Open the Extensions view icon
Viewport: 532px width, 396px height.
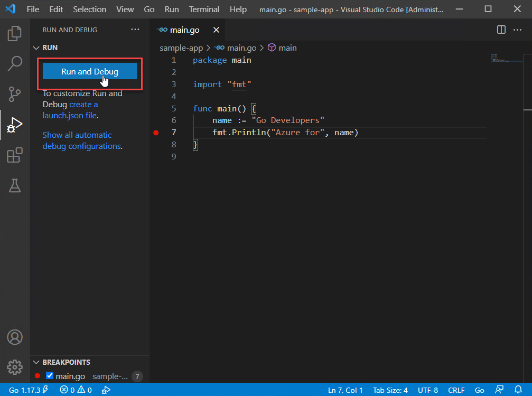(15, 155)
